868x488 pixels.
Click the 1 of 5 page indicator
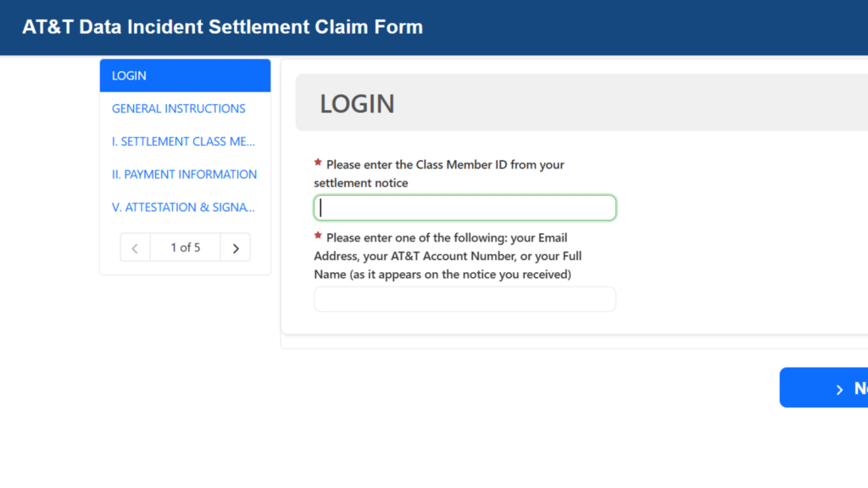click(x=185, y=247)
